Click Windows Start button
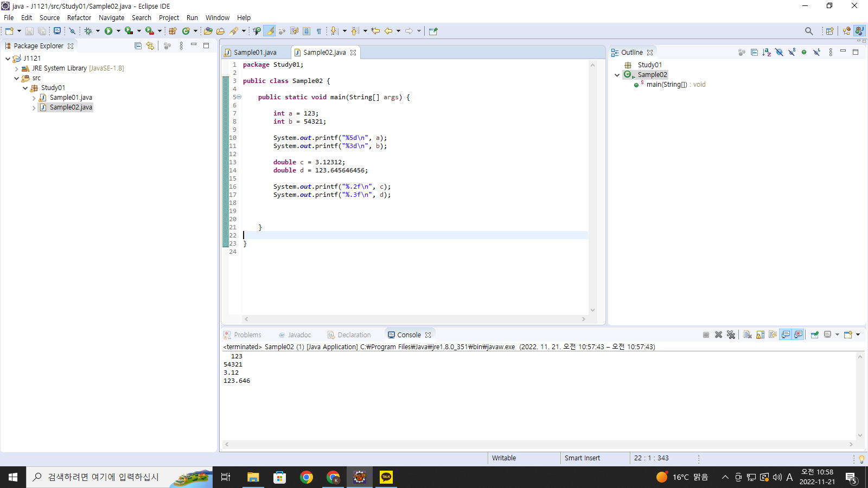 point(13,477)
